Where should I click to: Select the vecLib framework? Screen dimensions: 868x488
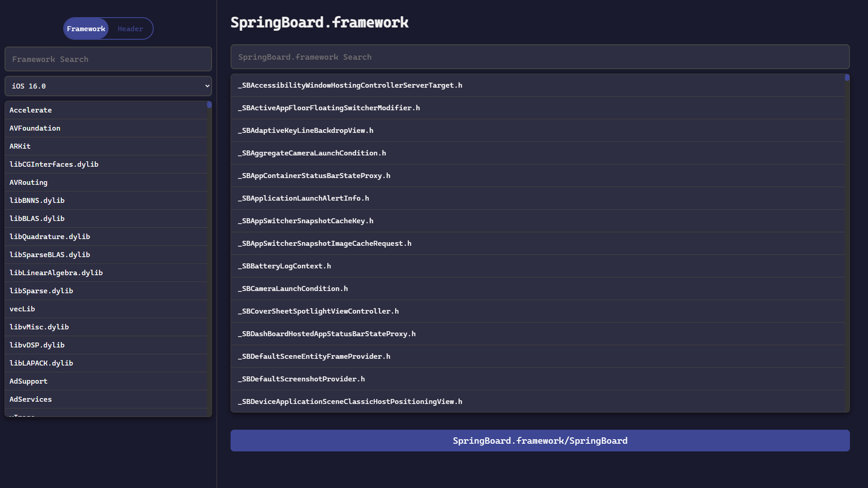106,309
